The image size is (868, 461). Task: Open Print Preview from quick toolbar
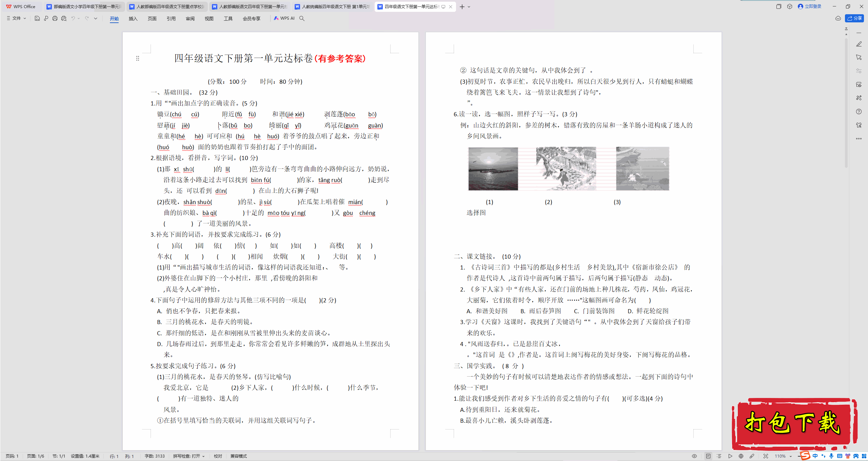tap(64, 18)
